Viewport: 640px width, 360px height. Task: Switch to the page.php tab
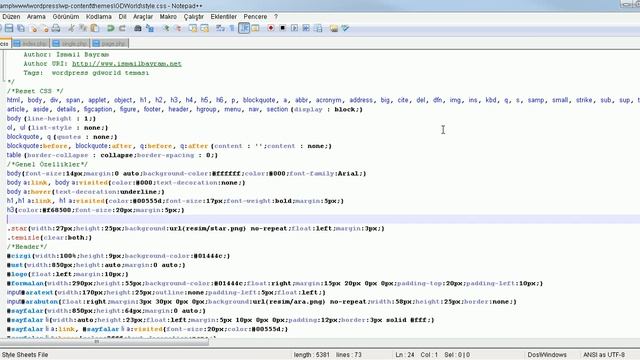[x=110, y=43]
